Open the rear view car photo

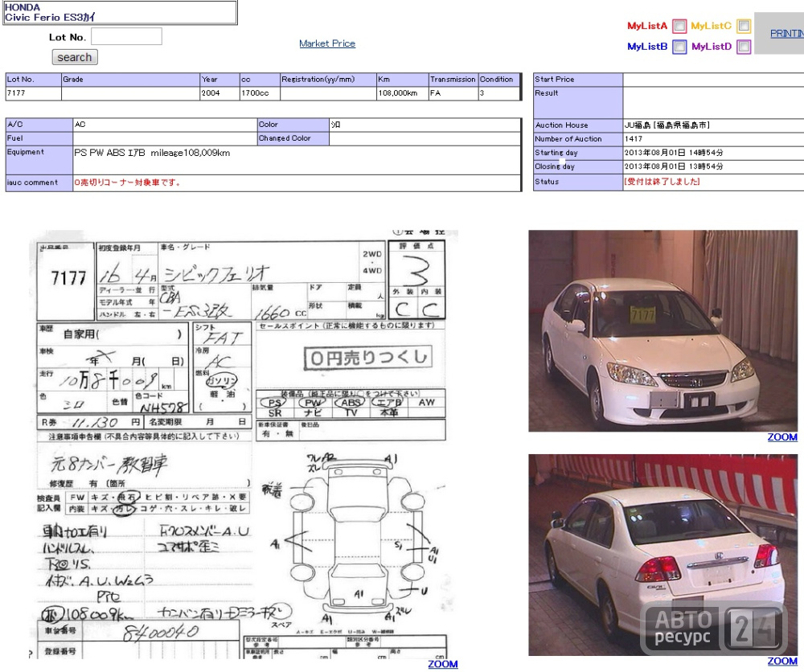(x=663, y=555)
